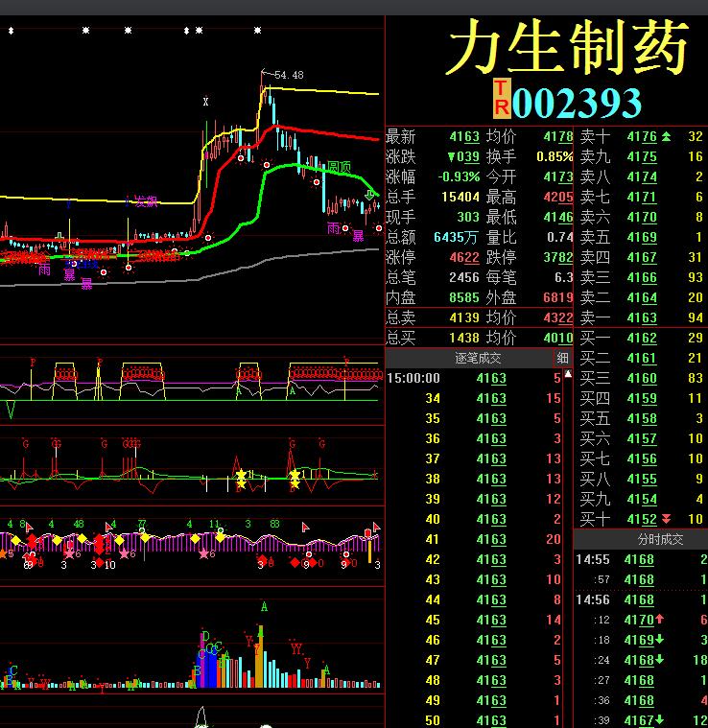Click the double down arrow at 买十
This screenshot has width=708, height=728.
coord(666,519)
